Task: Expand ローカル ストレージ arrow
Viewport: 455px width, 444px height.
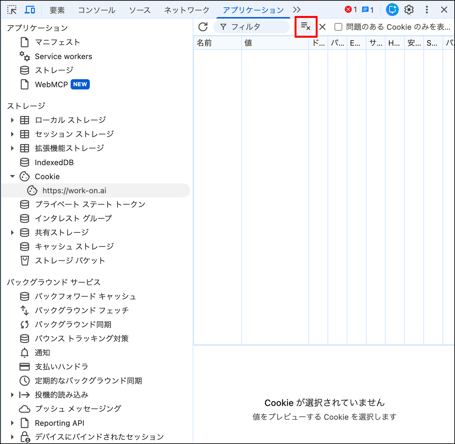Action: pyautogui.click(x=12, y=120)
